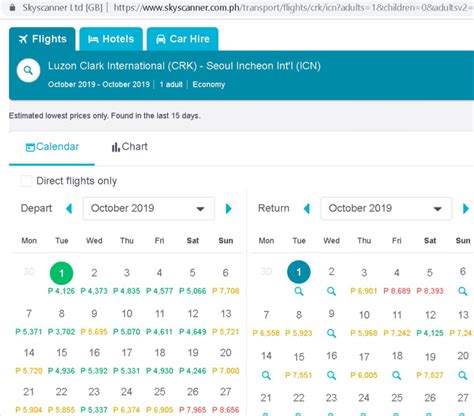The width and height of the screenshot is (474, 416).
Task: Go to previous month in Depart calendar
Action: pyautogui.click(x=69, y=209)
